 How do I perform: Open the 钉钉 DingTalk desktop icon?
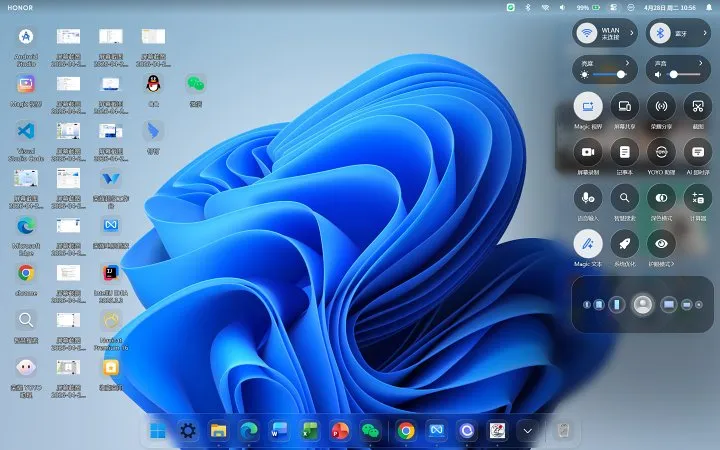pyautogui.click(x=153, y=131)
